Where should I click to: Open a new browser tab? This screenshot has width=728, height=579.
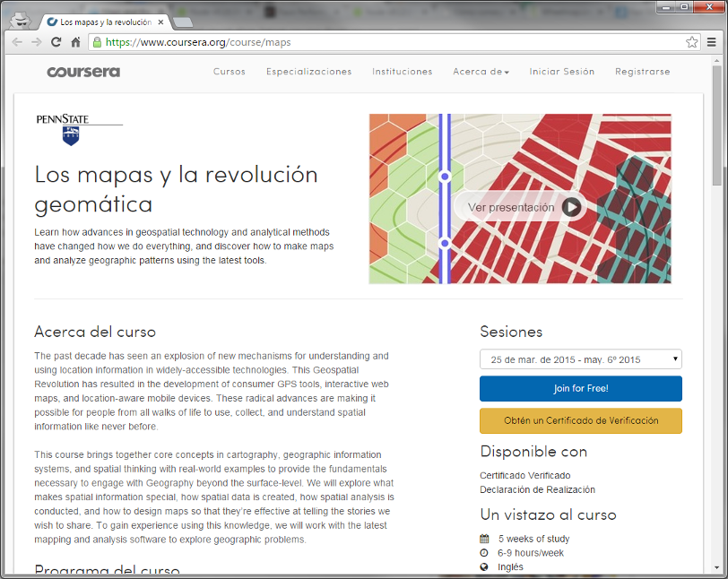pyautogui.click(x=182, y=22)
